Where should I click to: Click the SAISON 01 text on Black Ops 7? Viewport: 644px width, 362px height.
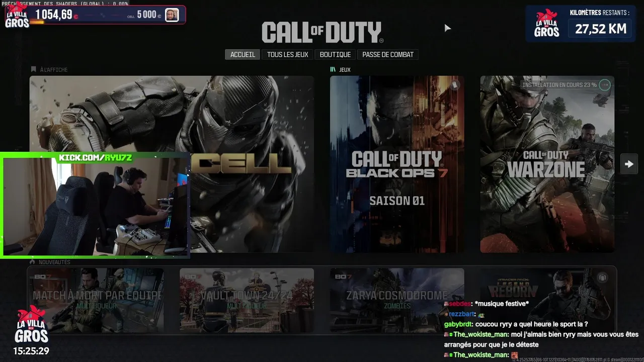tap(397, 201)
